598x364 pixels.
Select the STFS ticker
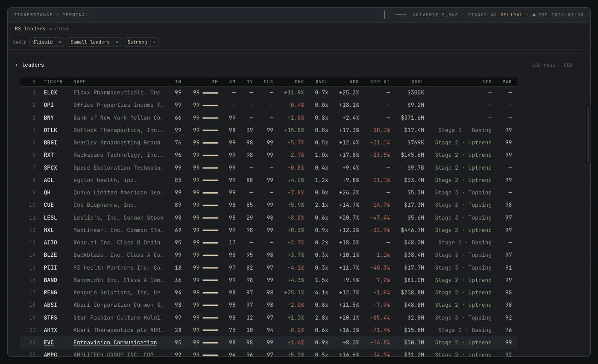pos(50,317)
